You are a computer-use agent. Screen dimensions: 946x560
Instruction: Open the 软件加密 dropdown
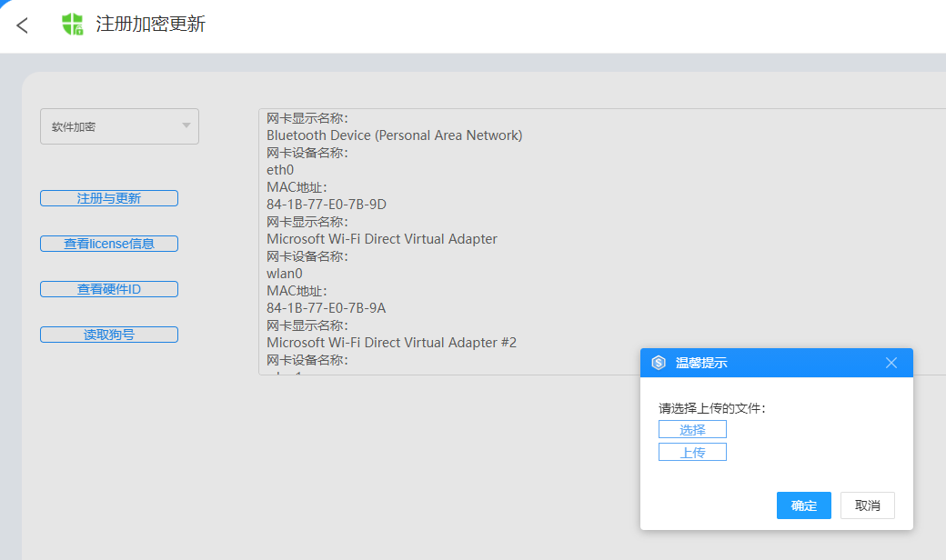(118, 127)
